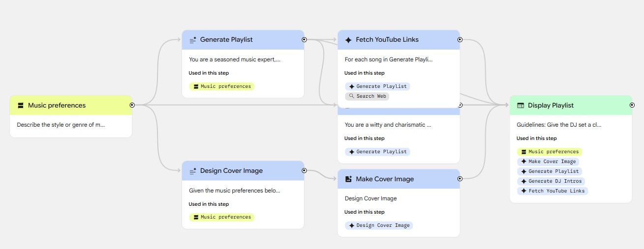Click output port of Music preferences node
The image size is (644, 249).
[132, 105]
